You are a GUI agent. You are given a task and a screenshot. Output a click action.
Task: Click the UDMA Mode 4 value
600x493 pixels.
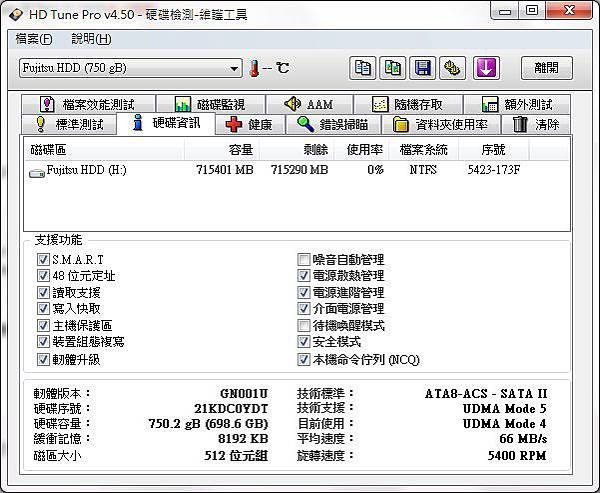(505, 424)
